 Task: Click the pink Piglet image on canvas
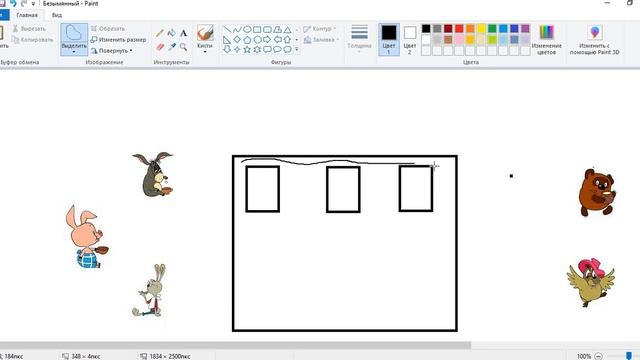tap(87, 237)
